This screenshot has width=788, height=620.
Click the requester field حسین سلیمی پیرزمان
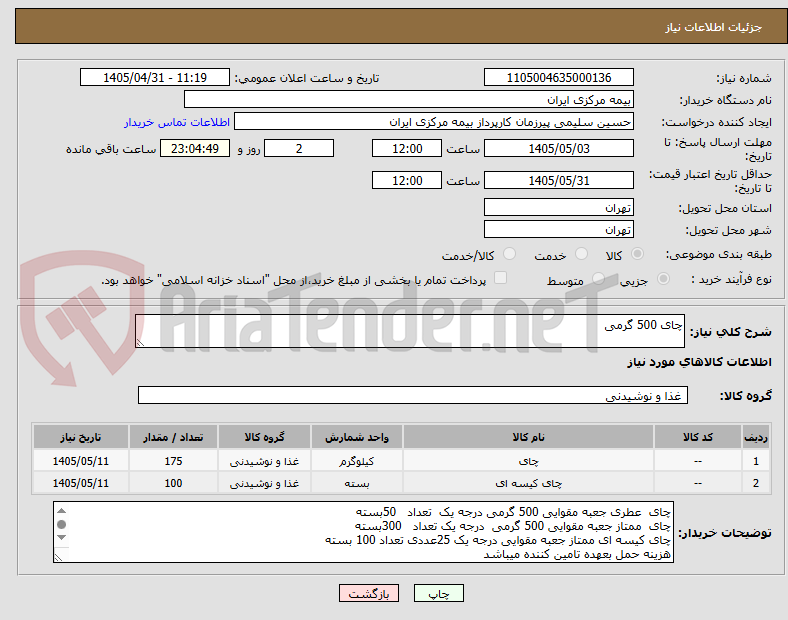[x=434, y=122]
